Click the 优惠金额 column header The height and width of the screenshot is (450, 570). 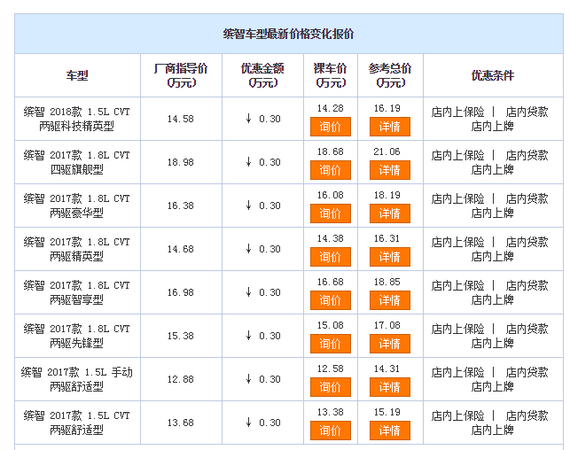click(x=262, y=76)
